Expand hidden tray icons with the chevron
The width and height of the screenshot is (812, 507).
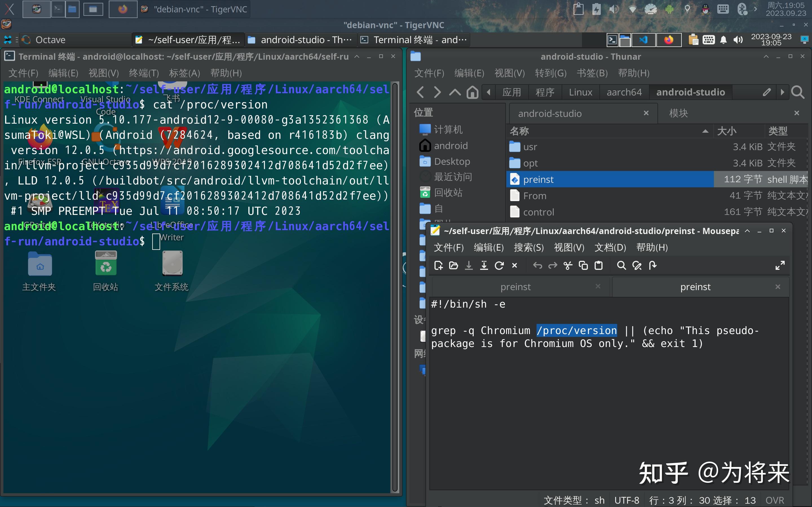[756, 9]
